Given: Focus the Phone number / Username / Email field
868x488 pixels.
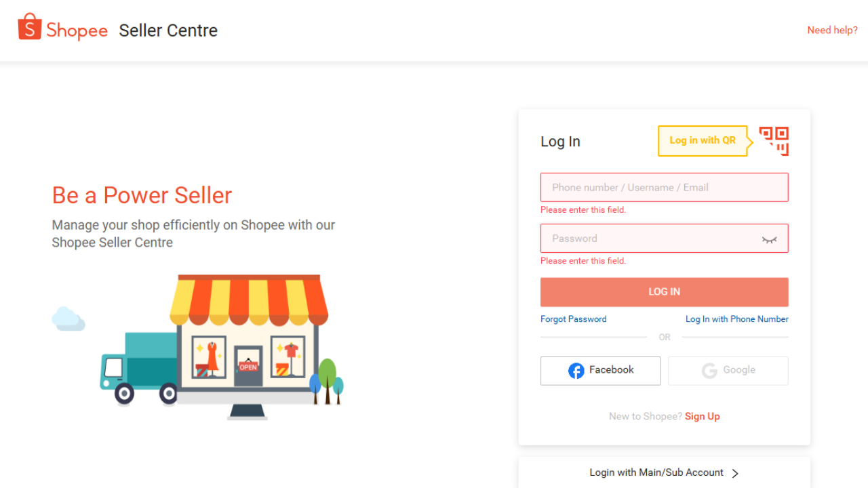Looking at the screenshot, I should [665, 187].
